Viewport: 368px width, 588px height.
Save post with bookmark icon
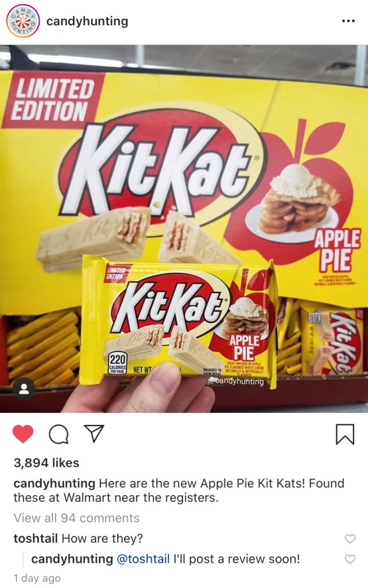point(345,434)
